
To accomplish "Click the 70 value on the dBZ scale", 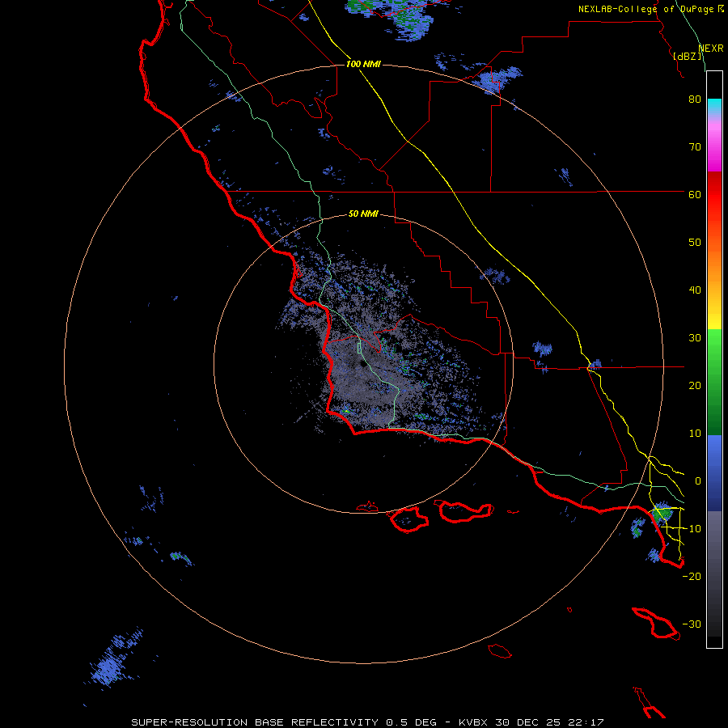I will (x=695, y=147).
